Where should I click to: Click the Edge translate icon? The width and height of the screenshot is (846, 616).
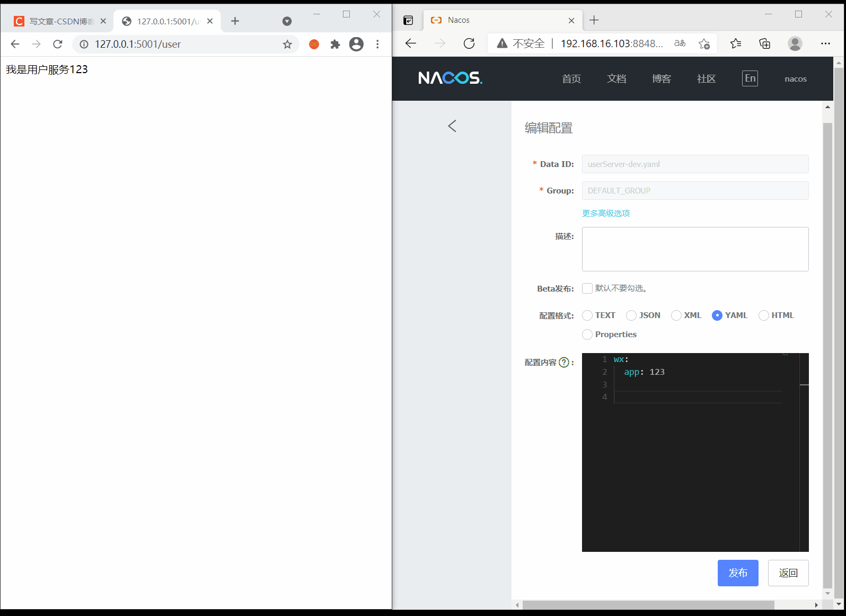pos(680,43)
